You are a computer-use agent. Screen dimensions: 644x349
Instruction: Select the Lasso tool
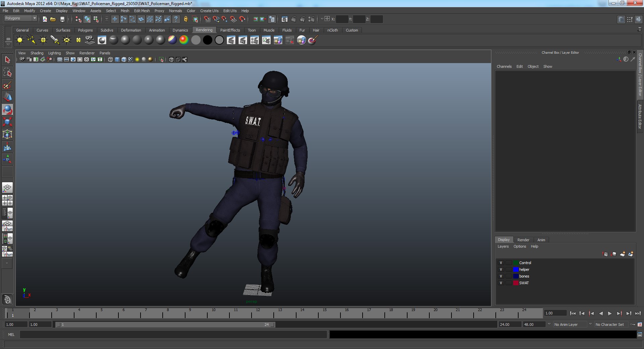coord(7,72)
